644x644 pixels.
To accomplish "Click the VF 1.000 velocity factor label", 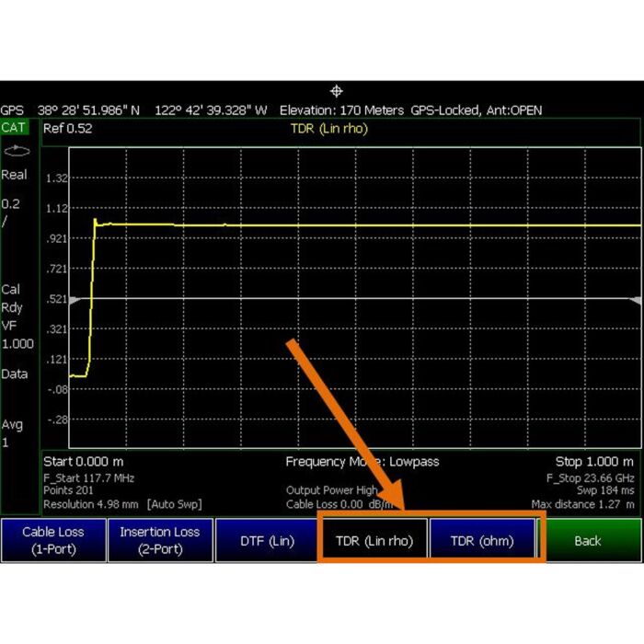I will (x=17, y=334).
